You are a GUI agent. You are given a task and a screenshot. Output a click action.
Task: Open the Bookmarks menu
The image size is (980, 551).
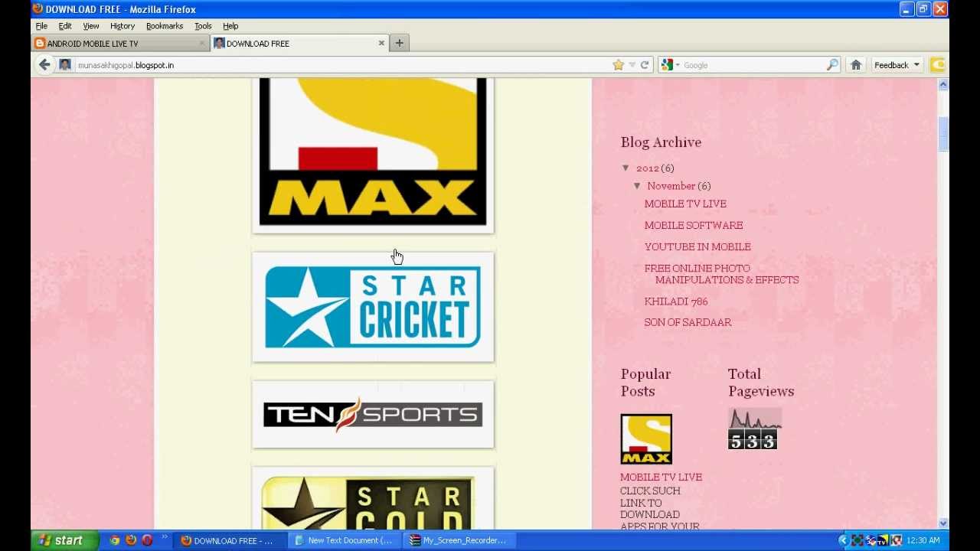click(x=165, y=26)
